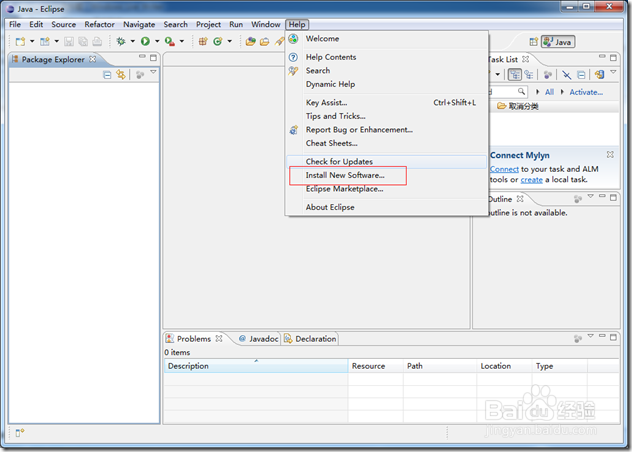Select the Java perspective button

coord(558,42)
